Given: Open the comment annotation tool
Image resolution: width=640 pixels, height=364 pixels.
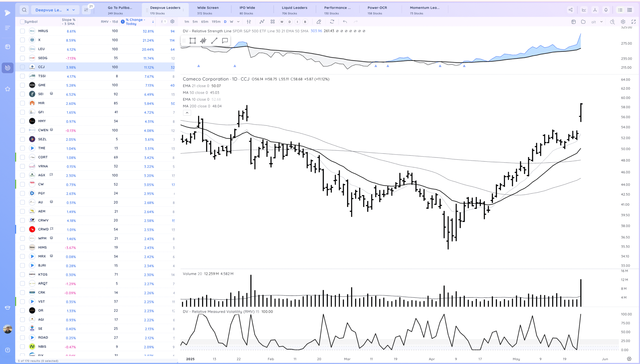Looking at the screenshot, I should point(224,40).
